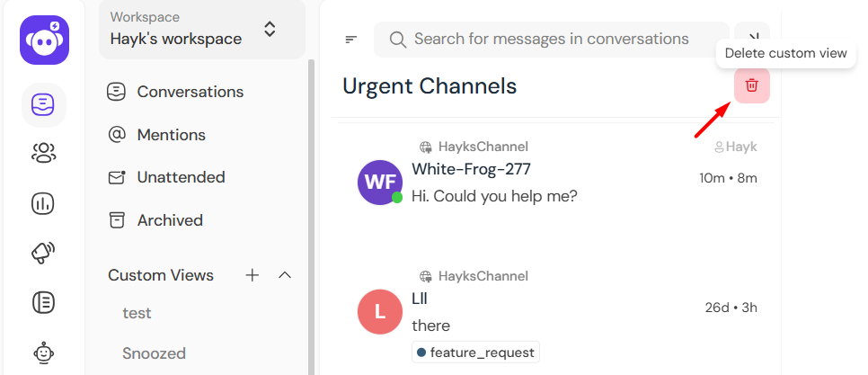Click the app logo at top left

(44, 40)
